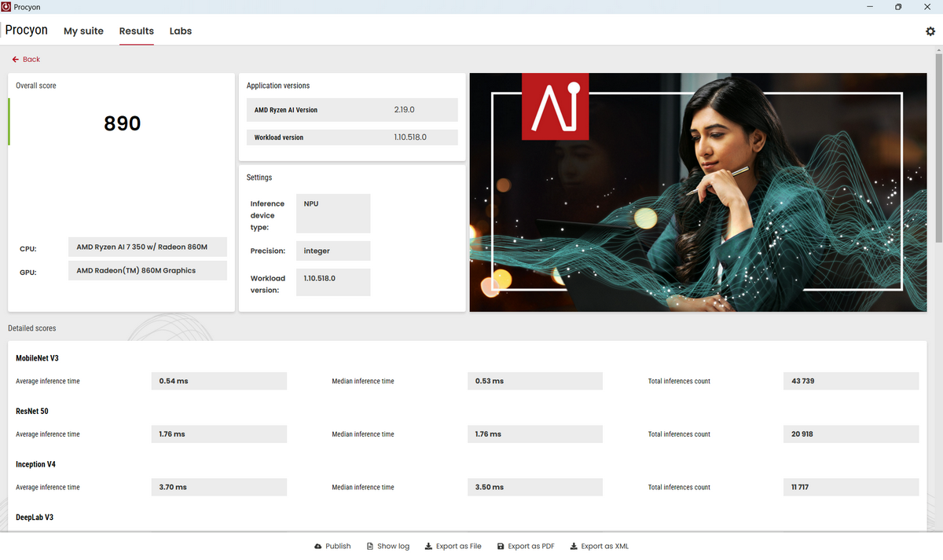Click the Procyon app logo in title bar
The height and width of the screenshot is (560, 943).
6,7
